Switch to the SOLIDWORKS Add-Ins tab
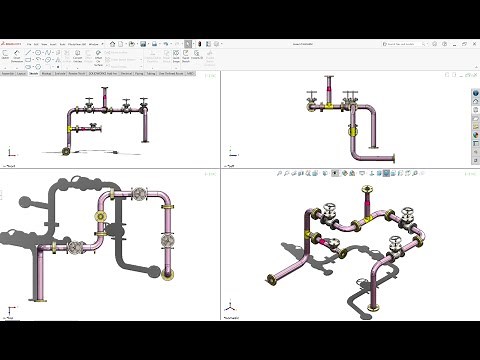This screenshot has height=360, width=480. tap(103, 73)
